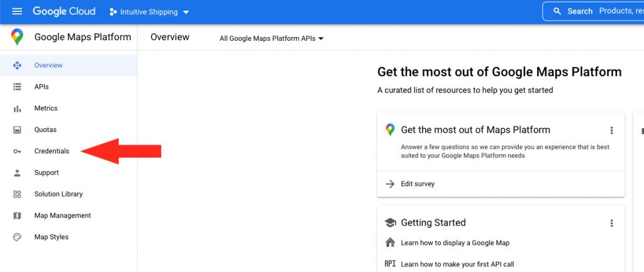
Task: Open options menu on Get the most out card
Action: coord(611,131)
